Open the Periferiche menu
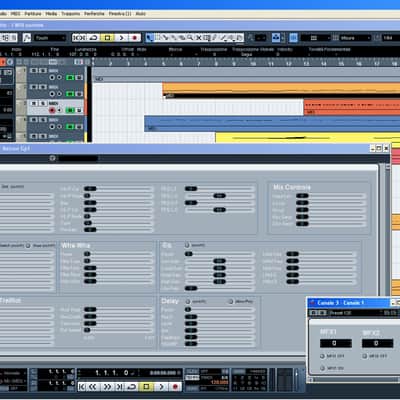 [x=94, y=14]
